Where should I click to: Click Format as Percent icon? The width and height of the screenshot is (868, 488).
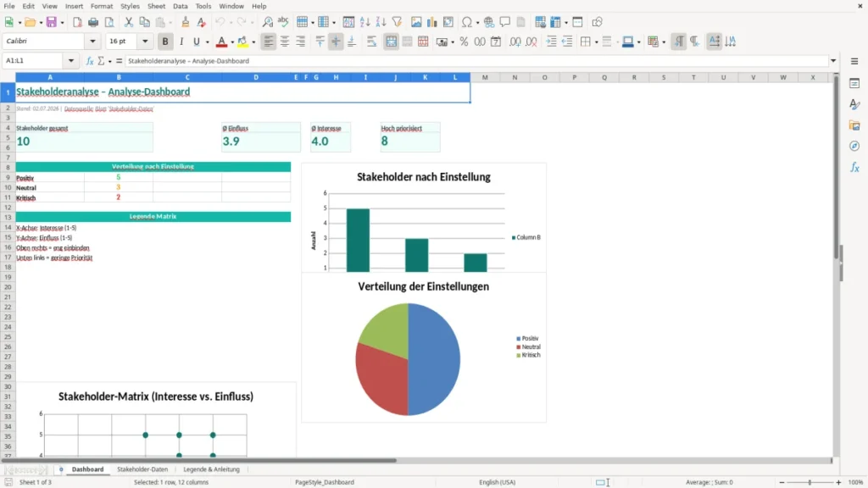(x=464, y=42)
